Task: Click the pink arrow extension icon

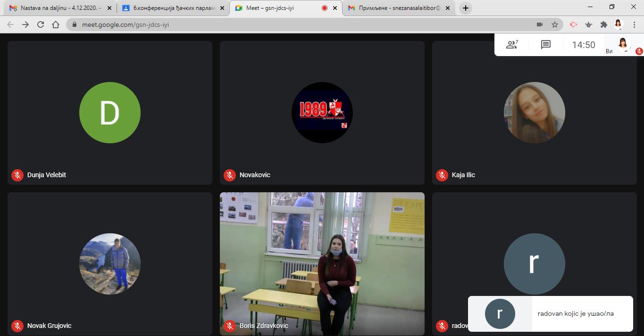Action: tap(573, 25)
